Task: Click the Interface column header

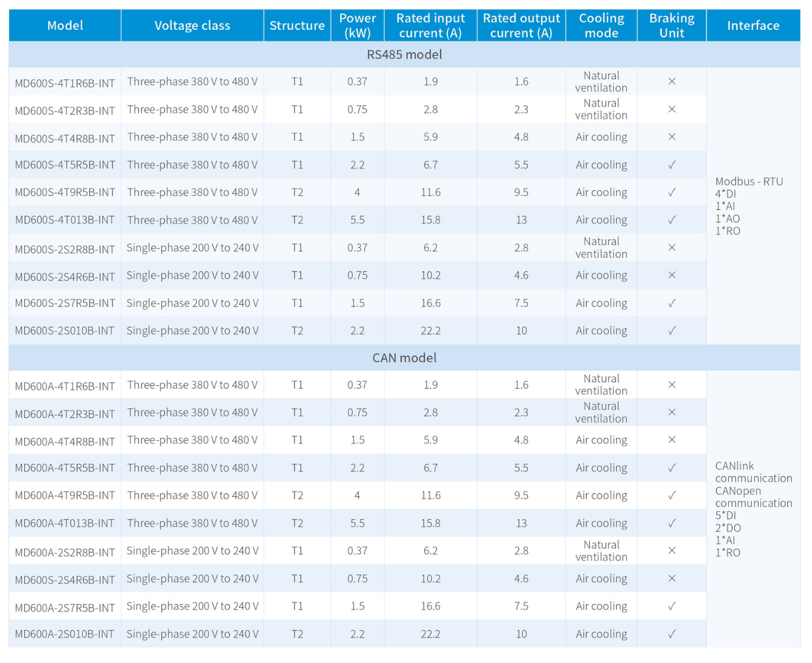Action: (753, 25)
